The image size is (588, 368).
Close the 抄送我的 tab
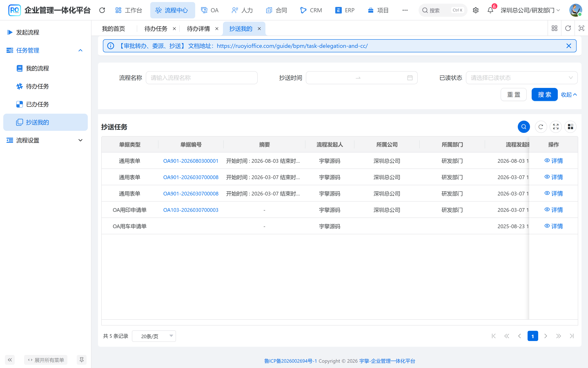(x=259, y=29)
